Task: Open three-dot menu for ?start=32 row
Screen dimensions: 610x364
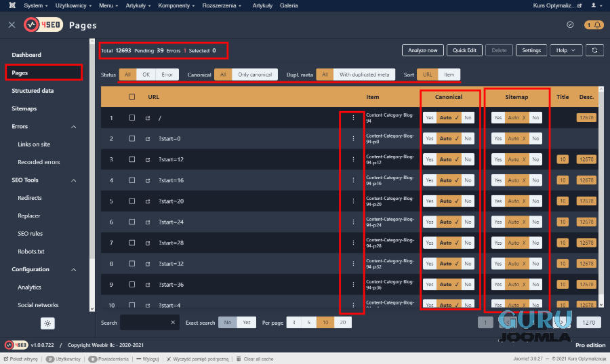Action: coord(353,264)
